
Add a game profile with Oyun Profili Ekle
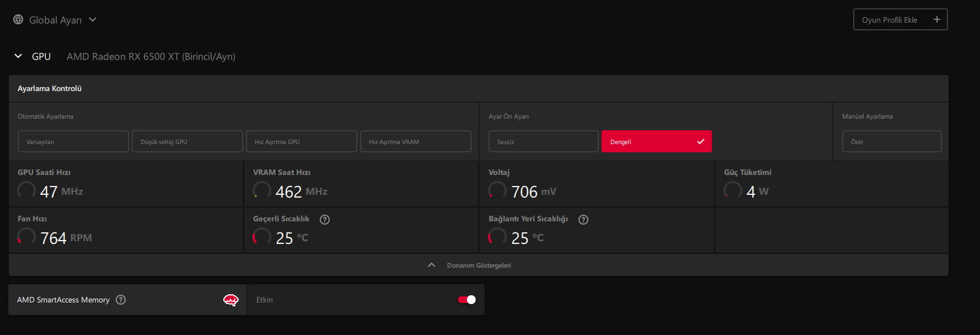[900, 19]
